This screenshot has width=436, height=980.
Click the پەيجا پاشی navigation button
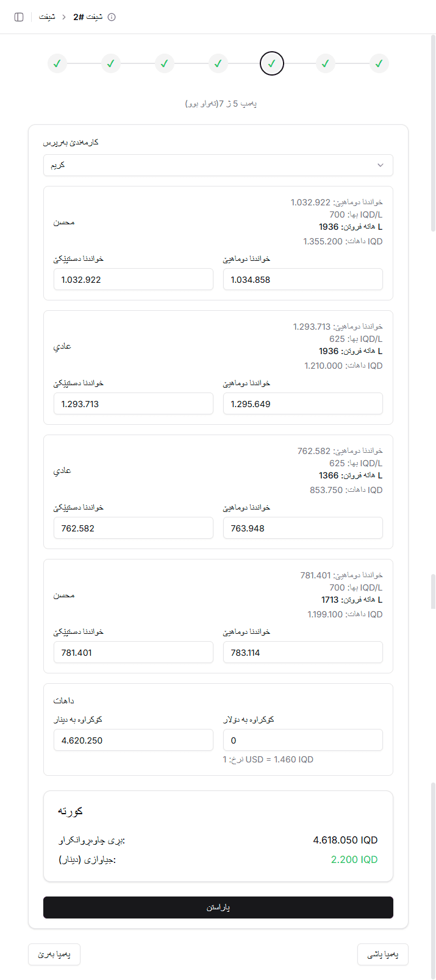(383, 954)
